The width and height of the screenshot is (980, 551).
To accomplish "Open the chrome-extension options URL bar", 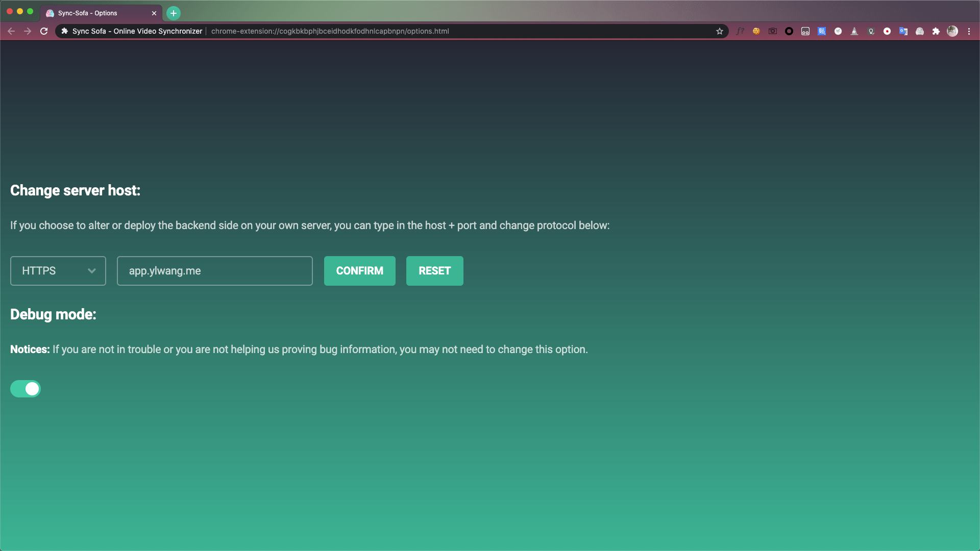I will pos(330,30).
